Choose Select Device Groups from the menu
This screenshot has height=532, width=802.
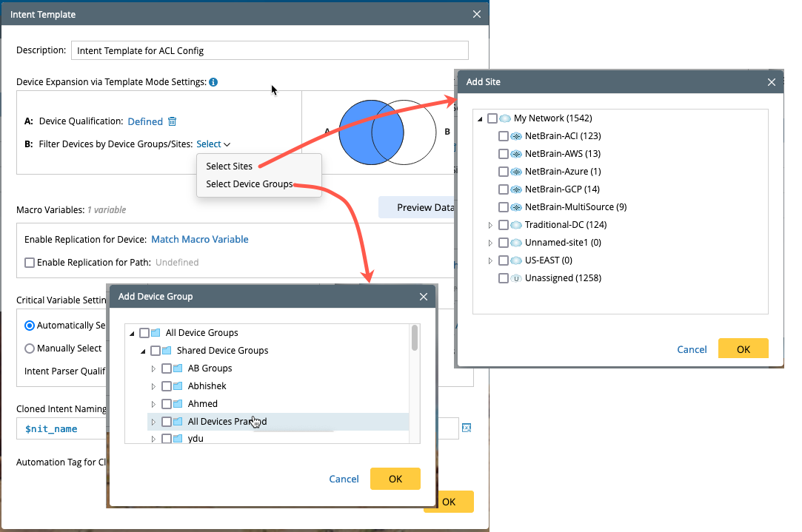click(249, 184)
